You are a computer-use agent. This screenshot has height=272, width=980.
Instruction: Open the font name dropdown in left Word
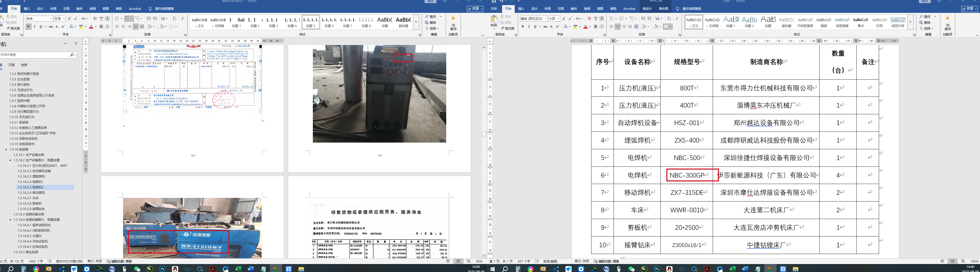(x=51, y=19)
